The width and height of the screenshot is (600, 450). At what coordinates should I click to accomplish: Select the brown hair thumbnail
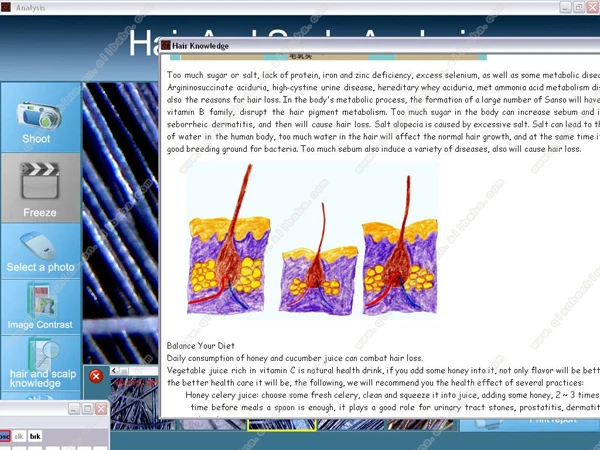pos(420,424)
